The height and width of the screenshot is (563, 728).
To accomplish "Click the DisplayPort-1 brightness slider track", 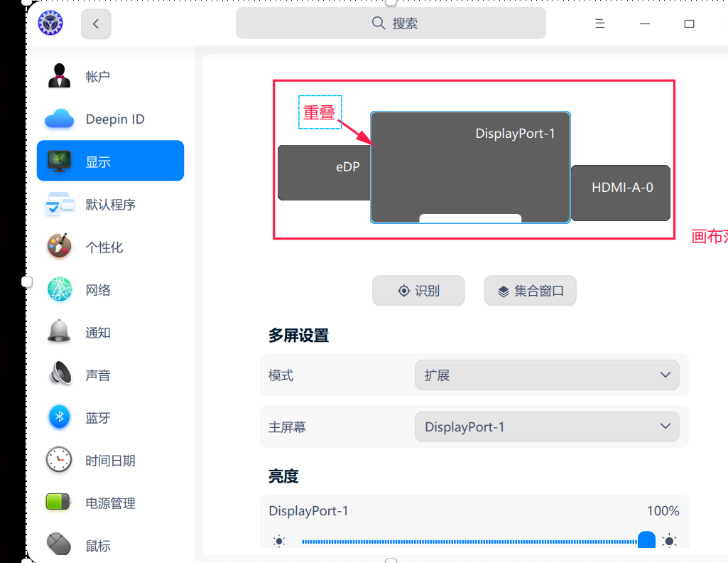I will [x=469, y=542].
